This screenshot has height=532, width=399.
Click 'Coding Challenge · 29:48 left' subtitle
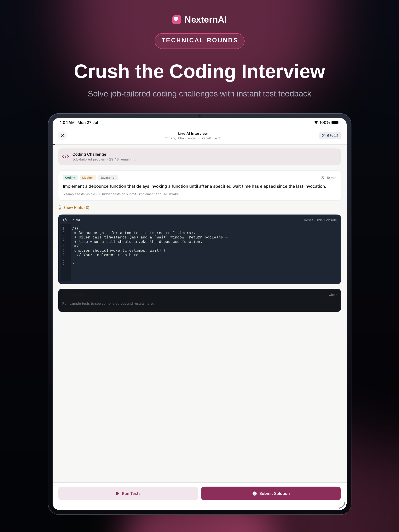click(x=193, y=138)
